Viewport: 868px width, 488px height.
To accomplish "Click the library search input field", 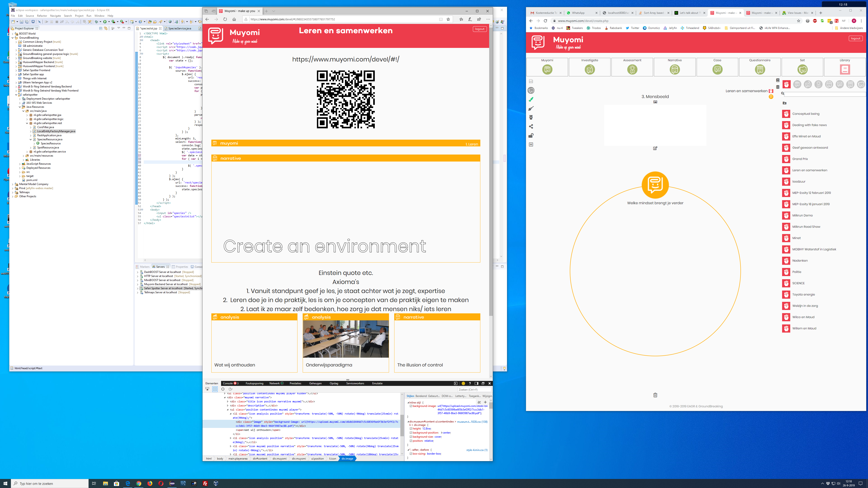I will 824,94.
